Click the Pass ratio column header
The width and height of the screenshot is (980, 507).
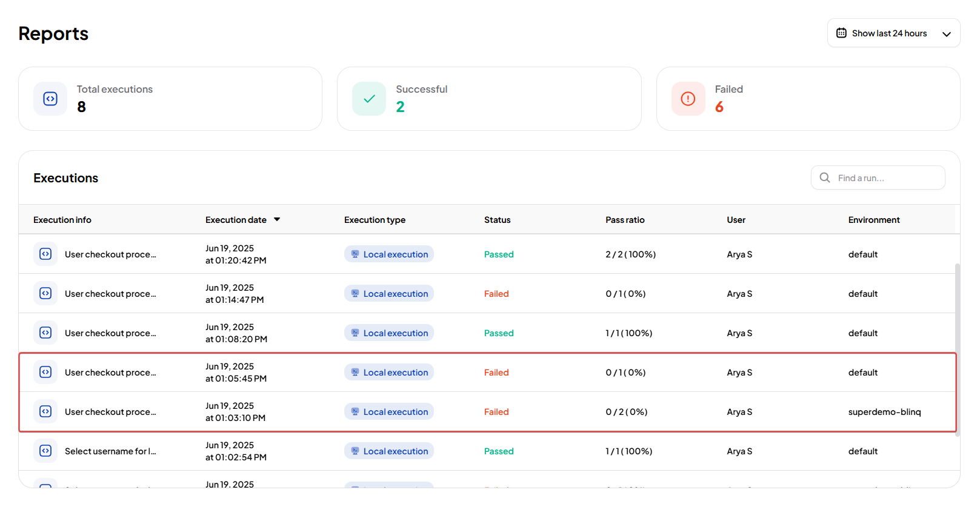625,220
